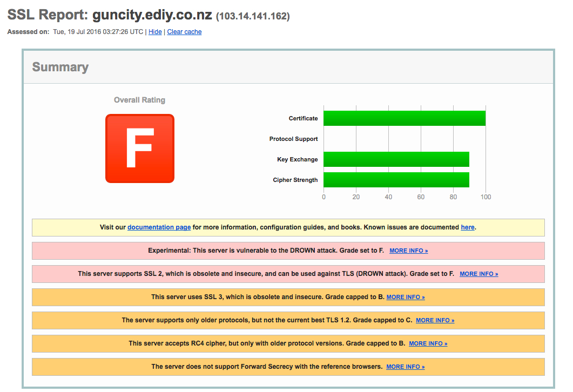Click the Protocol Support label
Viewport: 573px width, 392px height.
click(x=293, y=139)
